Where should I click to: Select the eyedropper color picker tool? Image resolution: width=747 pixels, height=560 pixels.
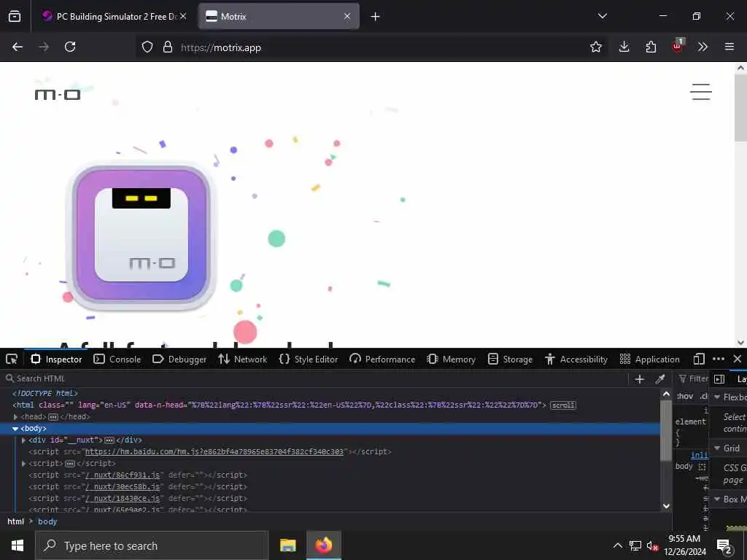[659, 379]
